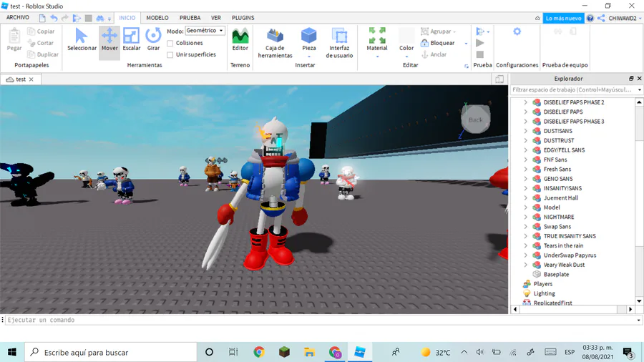644x362 pixels.
Task: Select Juement Hall in explorer tree
Action: [x=560, y=198]
